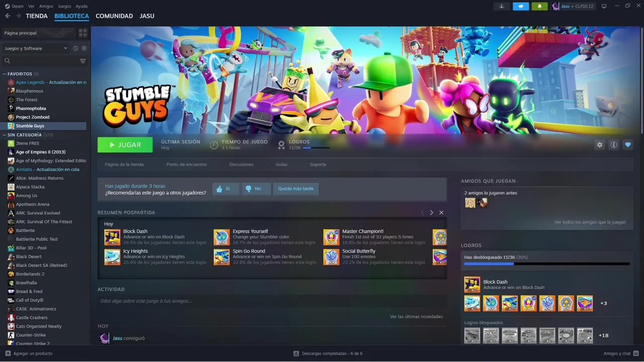Toggle favorite heart icon
Screen dimensions: 644x362
tap(628, 145)
